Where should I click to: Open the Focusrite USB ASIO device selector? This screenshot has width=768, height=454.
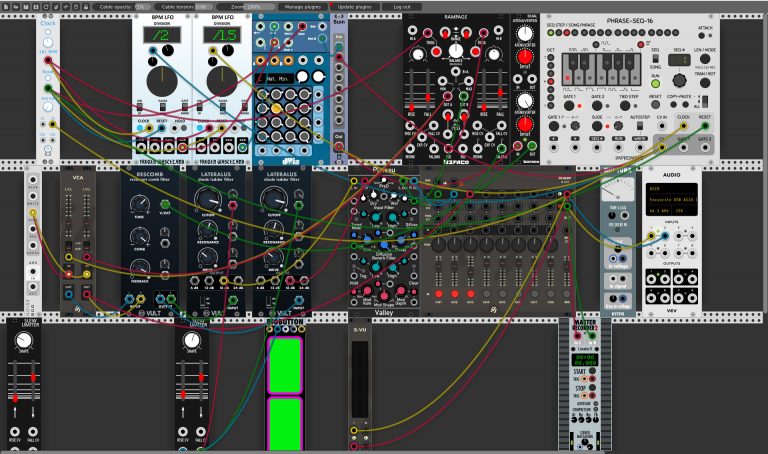pyautogui.click(x=671, y=200)
